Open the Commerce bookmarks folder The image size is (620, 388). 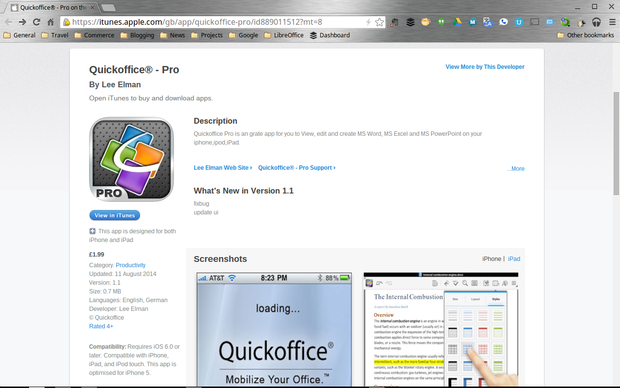(x=95, y=35)
